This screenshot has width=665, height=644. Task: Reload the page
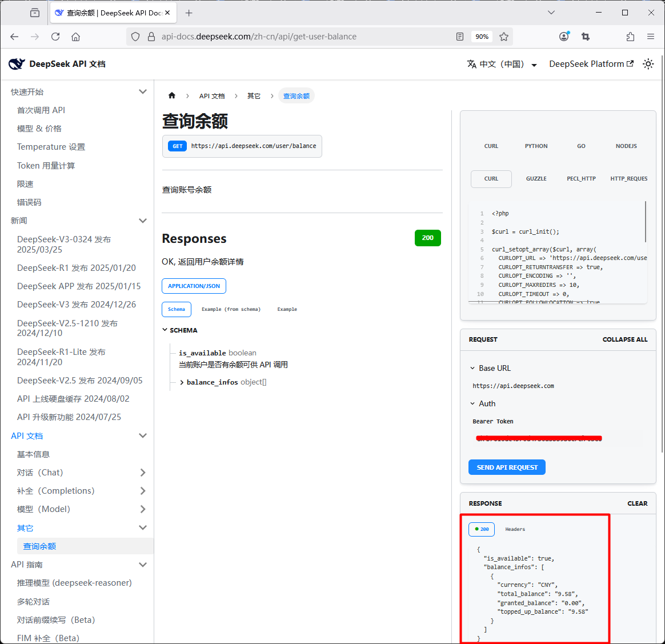pos(55,37)
